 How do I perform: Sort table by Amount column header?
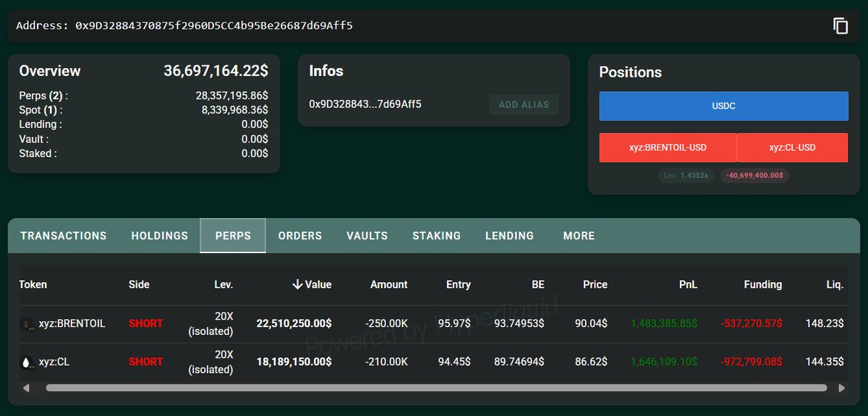[x=389, y=284]
